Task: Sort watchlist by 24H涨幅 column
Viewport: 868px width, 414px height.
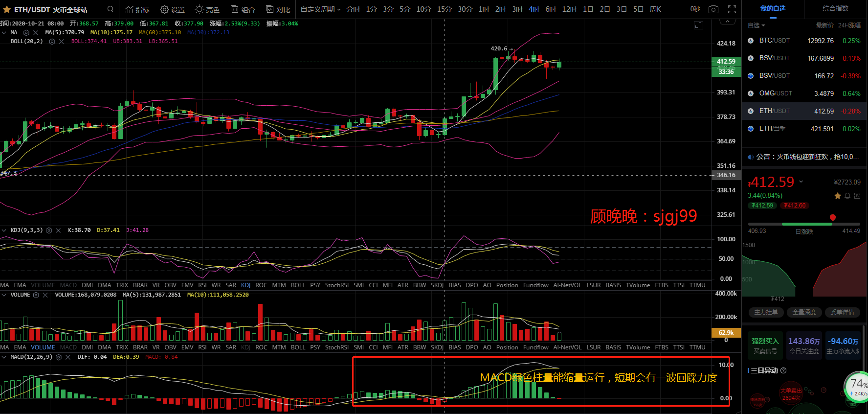Action: pyautogui.click(x=849, y=25)
